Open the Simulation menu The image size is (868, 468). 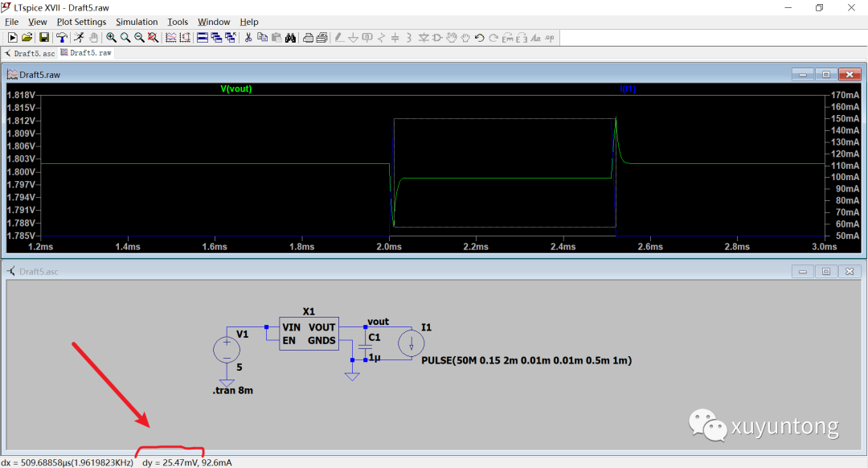137,22
